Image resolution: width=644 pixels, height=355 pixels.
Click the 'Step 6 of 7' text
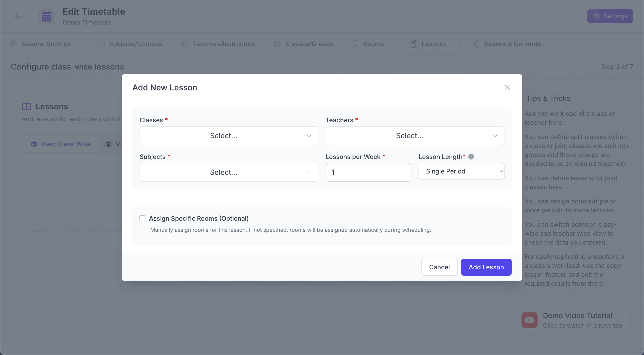tap(617, 67)
